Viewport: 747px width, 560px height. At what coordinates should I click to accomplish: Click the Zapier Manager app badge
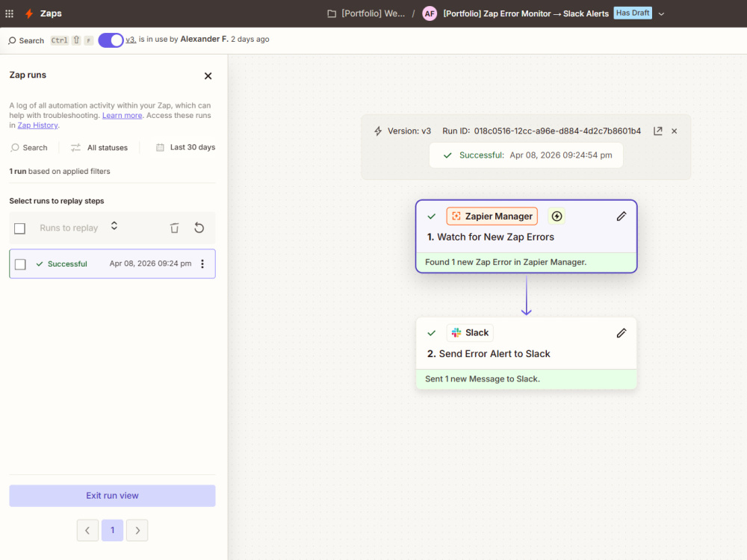[492, 217]
